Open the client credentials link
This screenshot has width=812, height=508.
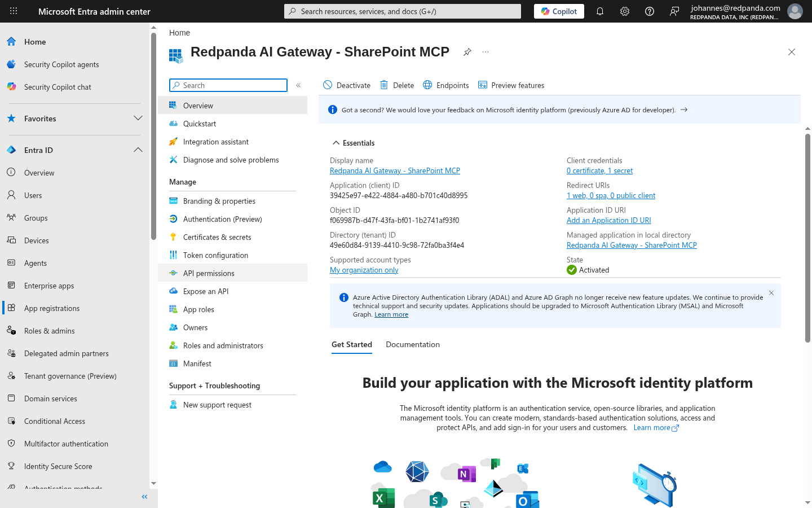pos(599,170)
